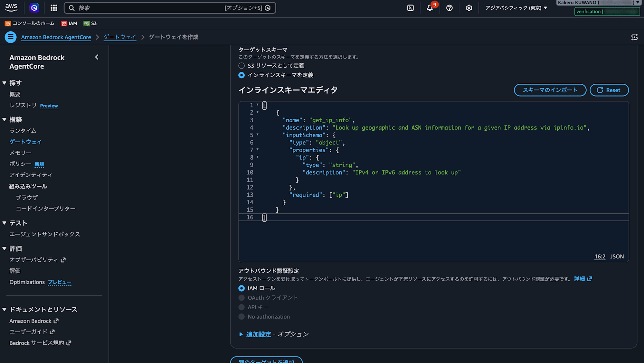Open Optimizations in sidebar
644x363 pixels.
point(27,282)
